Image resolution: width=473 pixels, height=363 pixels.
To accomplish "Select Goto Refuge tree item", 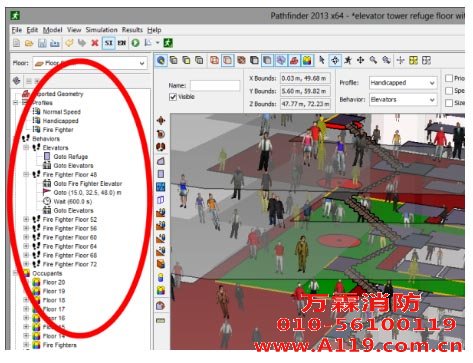I will [71, 157].
